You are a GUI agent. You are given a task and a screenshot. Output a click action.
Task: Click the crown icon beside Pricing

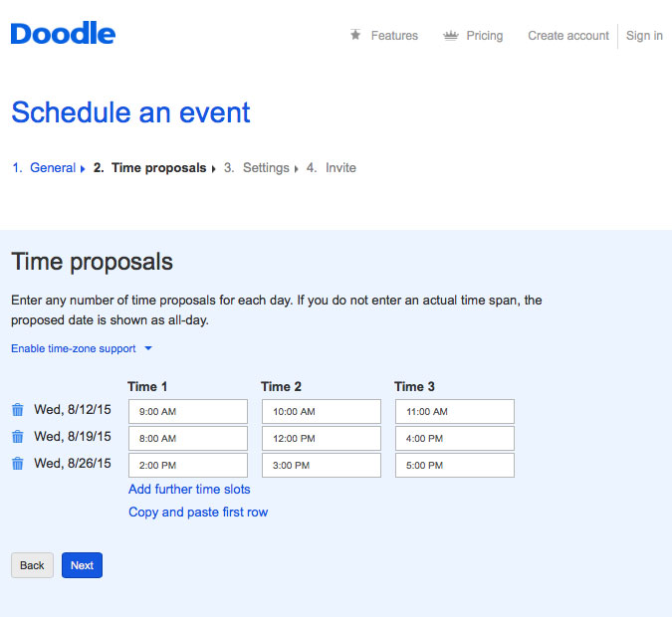[x=450, y=35]
